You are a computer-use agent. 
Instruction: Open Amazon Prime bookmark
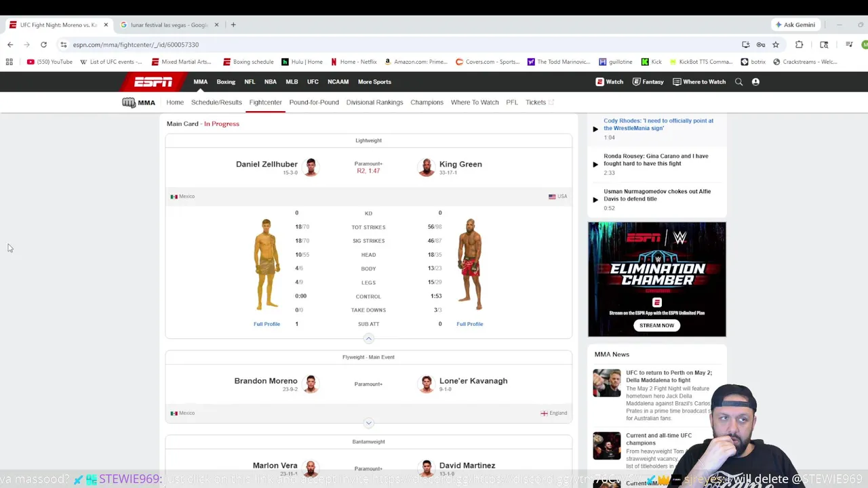click(x=416, y=62)
